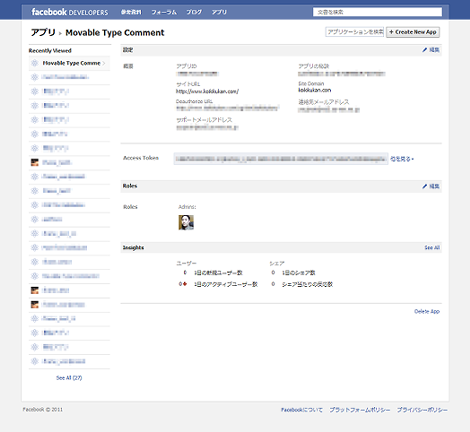This screenshot has height=432, width=470.
Task: Select Movable Type Comme in Recently Viewed
Action: (x=69, y=63)
